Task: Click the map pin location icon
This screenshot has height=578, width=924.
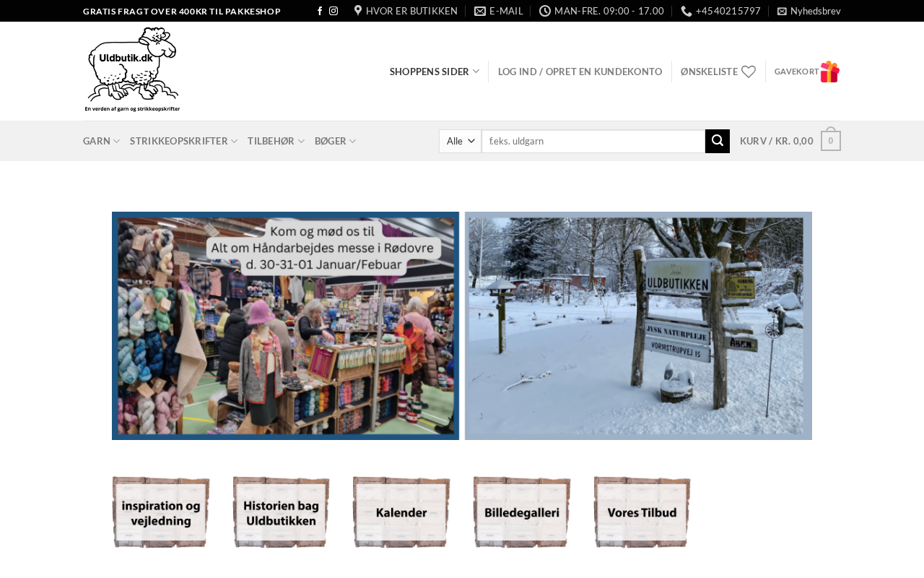Action: (x=358, y=11)
